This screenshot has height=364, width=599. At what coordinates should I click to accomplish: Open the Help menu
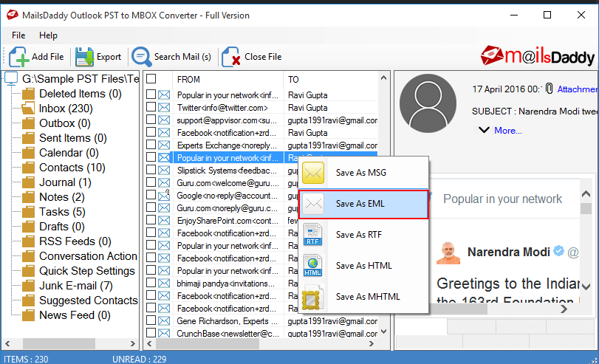coord(48,35)
